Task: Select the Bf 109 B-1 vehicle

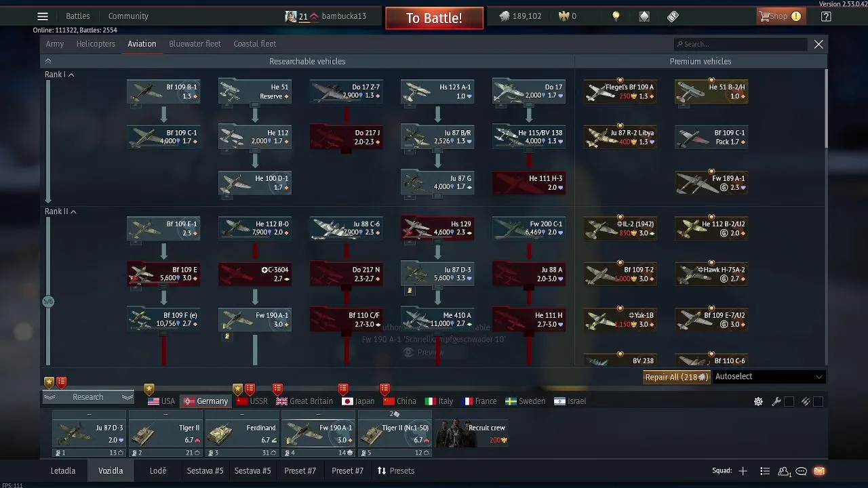Action: (163, 91)
